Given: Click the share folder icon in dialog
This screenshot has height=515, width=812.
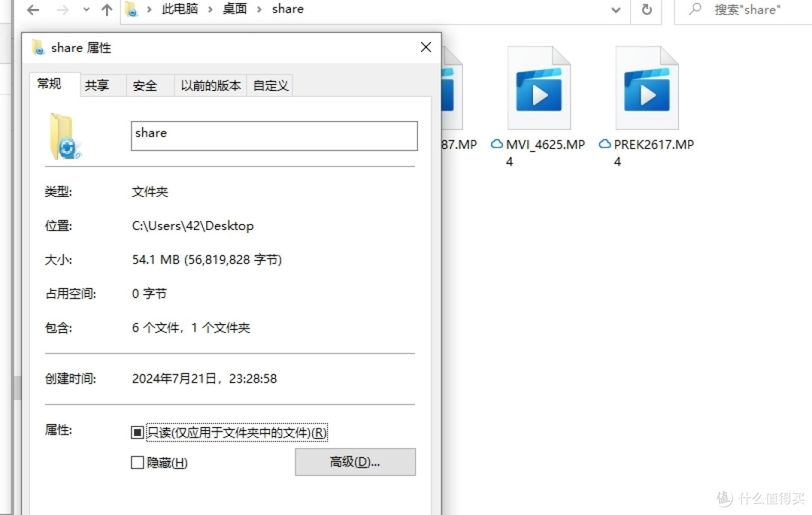Looking at the screenshot, I should click(x=65, y=136).
